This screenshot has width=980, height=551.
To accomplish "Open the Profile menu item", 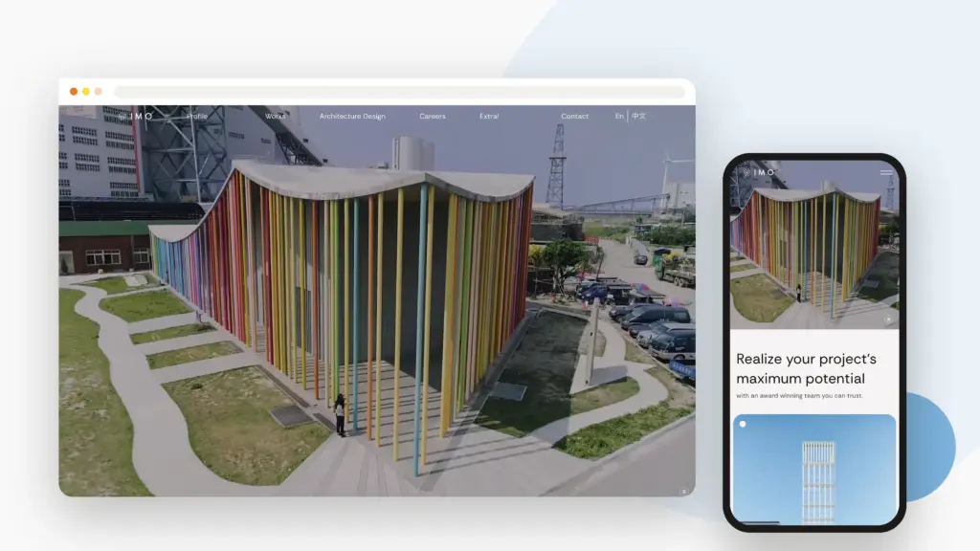I will point(197,116).
